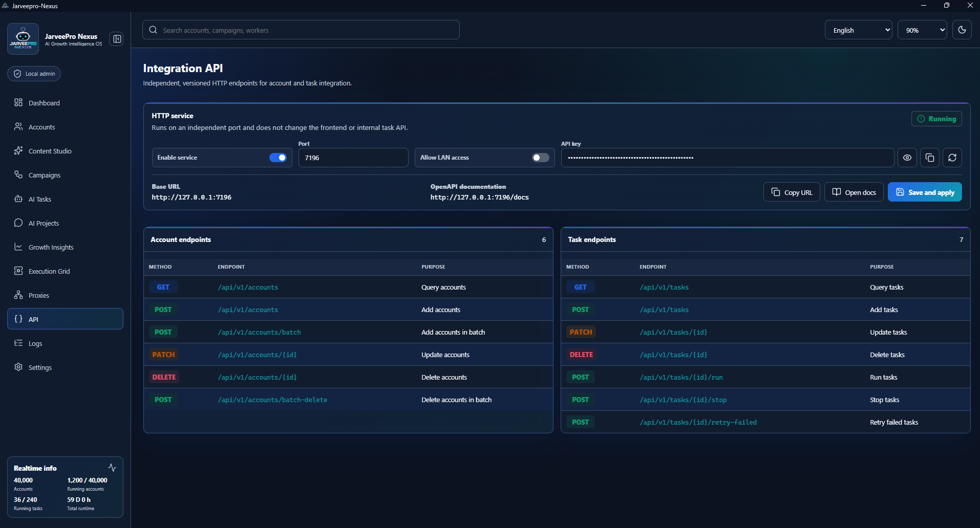The height and width of the screenshot is (528, 980).
Task: Open AI Tasks page
Action: (x=65, y=199)
